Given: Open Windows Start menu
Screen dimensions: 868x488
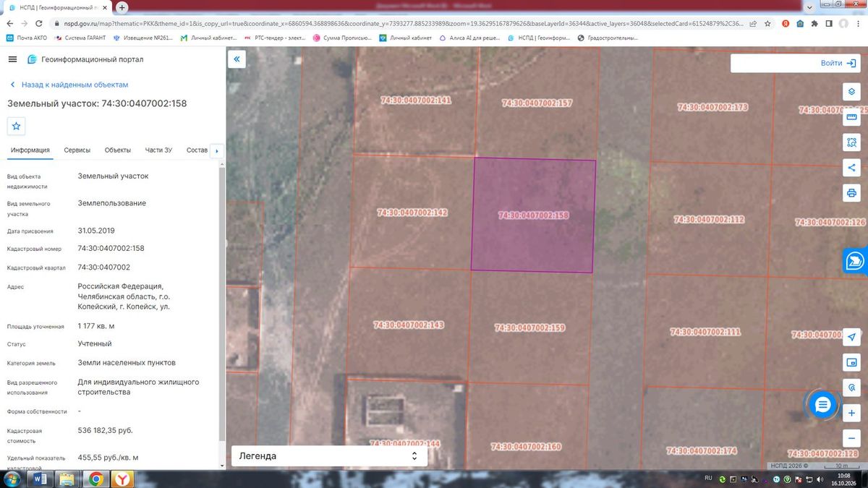Looking at the screenshot, I should (13, 479).
